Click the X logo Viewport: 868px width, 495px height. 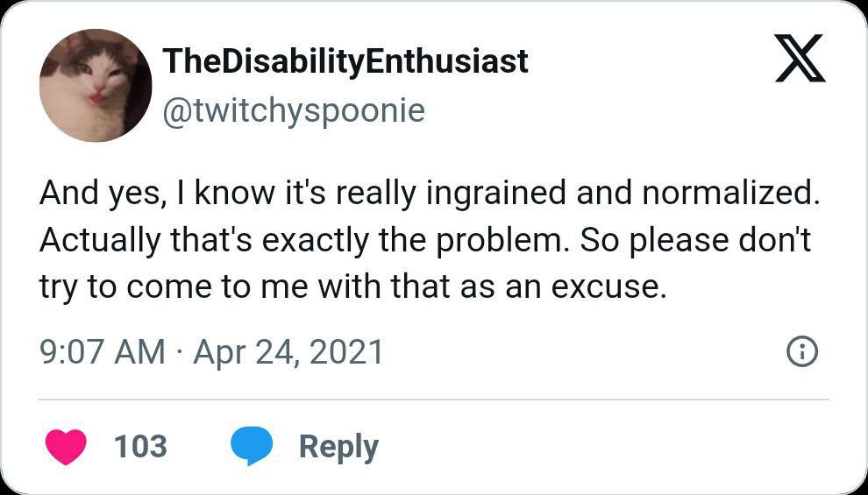pos(800,59)
